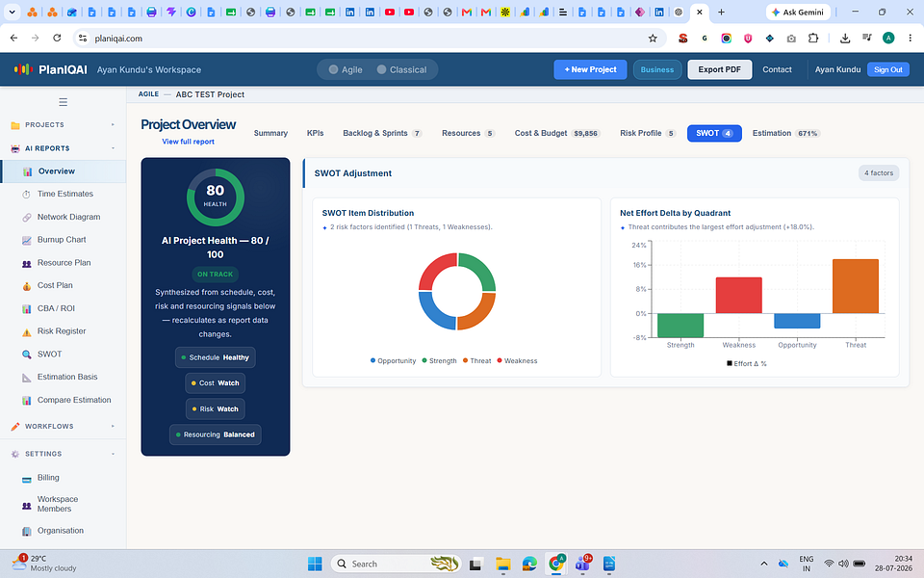Expand the Projects sidebar section
The image size is (924, 578).
pyautogui.click(x=64, y=125)
